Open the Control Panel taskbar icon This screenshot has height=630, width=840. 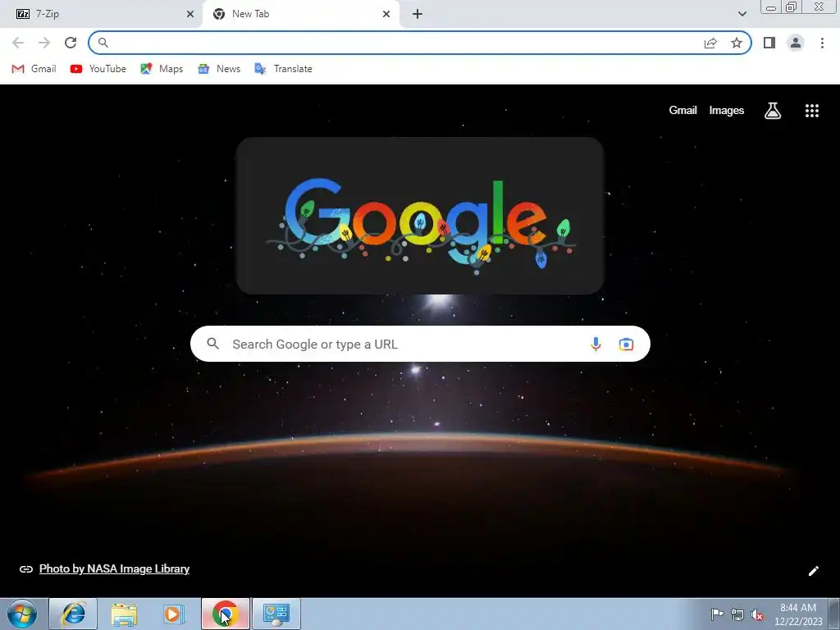pos(276,614)
